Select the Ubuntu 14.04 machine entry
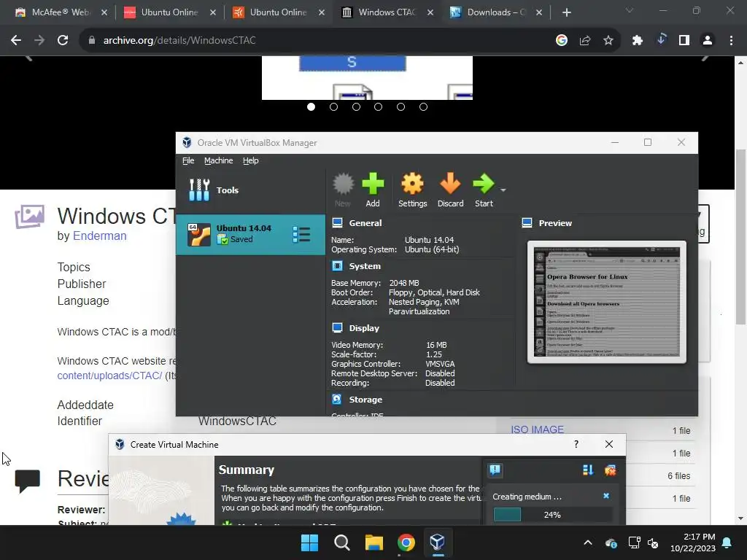 point(251,234)
